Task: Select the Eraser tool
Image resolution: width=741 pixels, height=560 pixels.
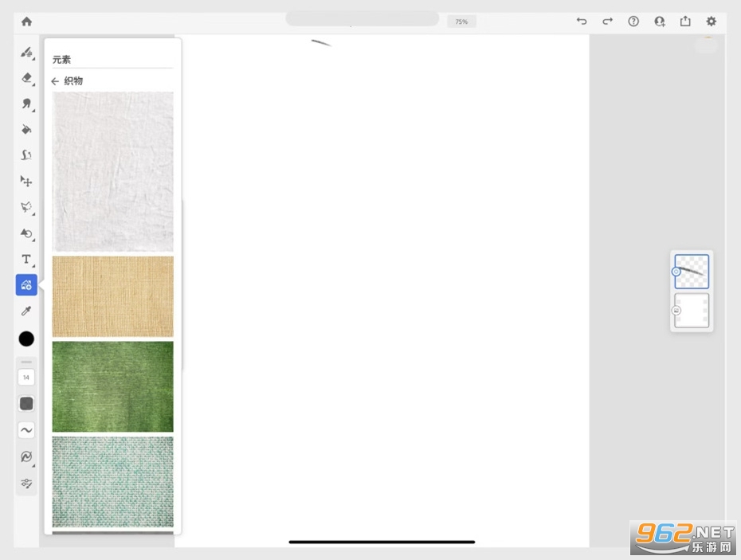Action: (x=26, y=77)
